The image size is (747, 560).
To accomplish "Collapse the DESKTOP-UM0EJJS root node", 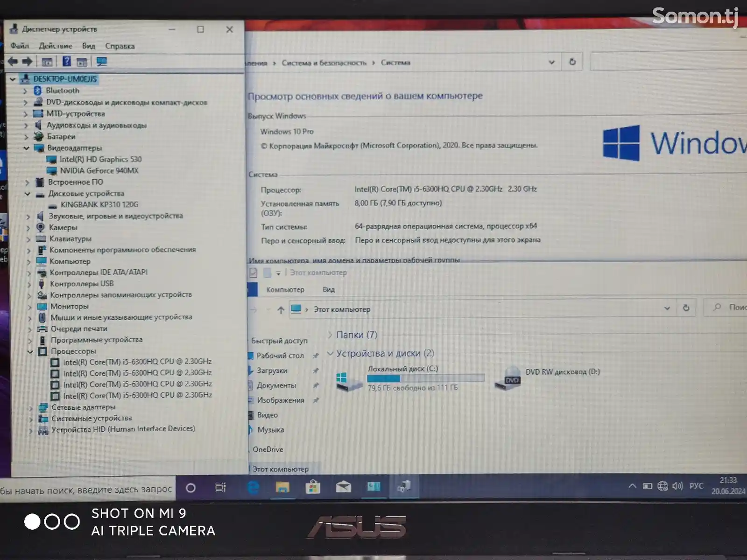I will 13,79.
